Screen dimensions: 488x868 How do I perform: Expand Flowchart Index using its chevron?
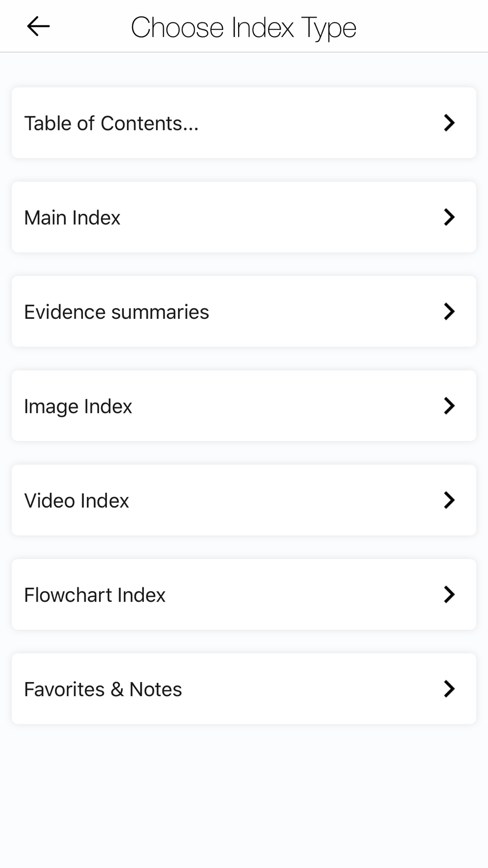(449, 595)
